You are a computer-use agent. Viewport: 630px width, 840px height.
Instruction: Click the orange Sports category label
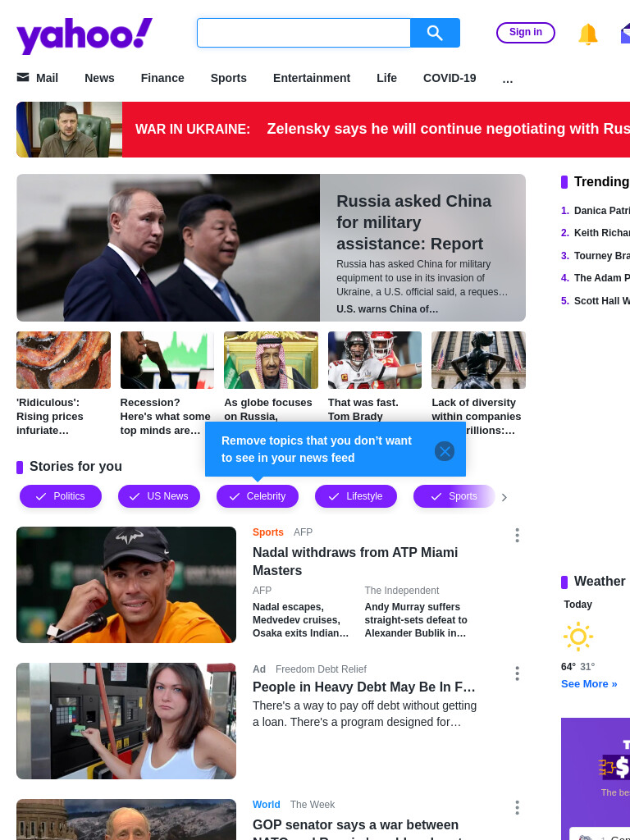click(x=268, y=532)
